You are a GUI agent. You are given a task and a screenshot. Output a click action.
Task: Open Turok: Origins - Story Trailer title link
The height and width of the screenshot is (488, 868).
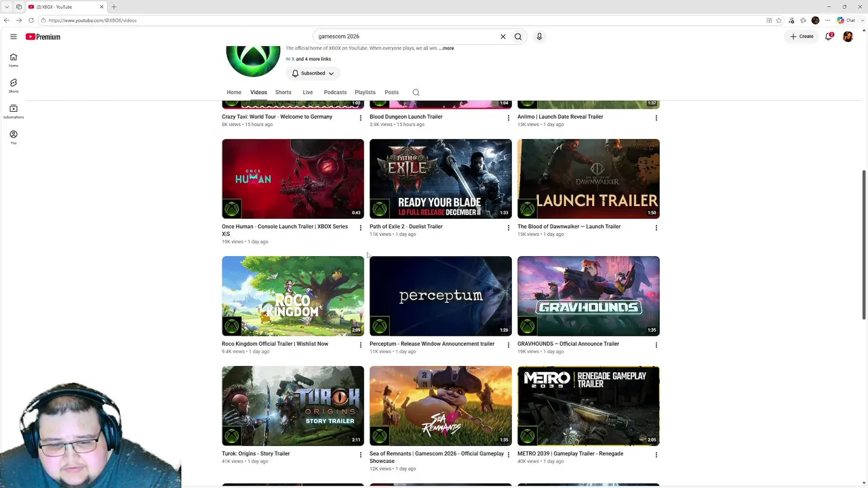tap(256, 453)
